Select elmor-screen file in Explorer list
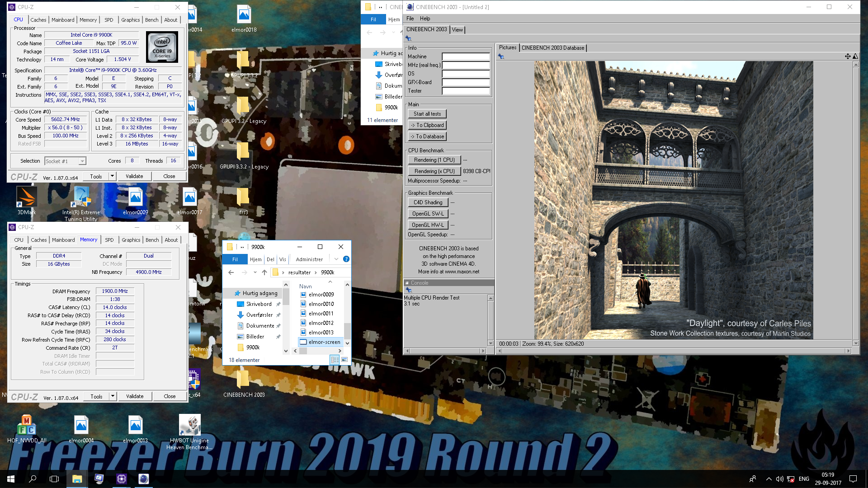Image resolution: width=868 pixels, height=488 pixels. click(320, 342)
